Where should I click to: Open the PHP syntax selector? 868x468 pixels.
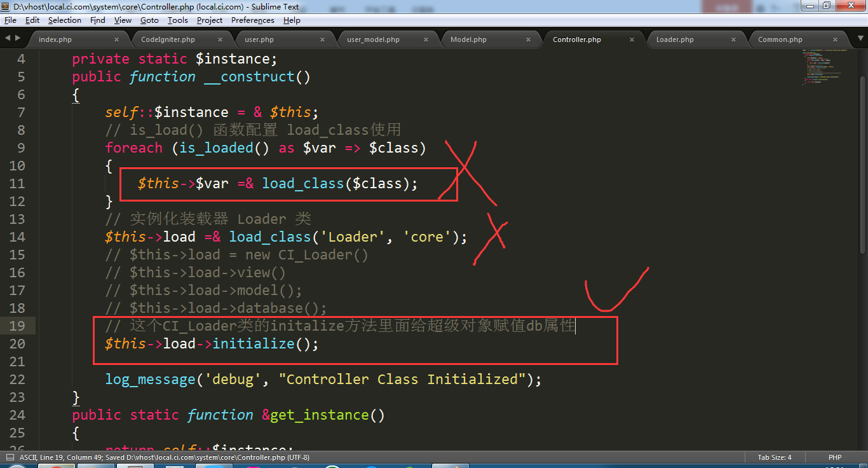pos(834,457)
